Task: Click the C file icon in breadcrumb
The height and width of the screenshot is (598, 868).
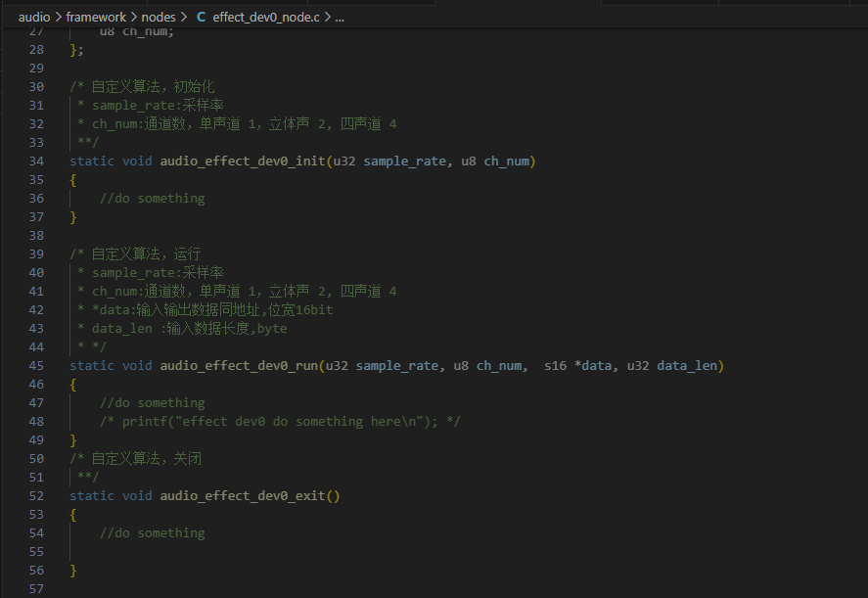Action: click(x=201, y=18)
